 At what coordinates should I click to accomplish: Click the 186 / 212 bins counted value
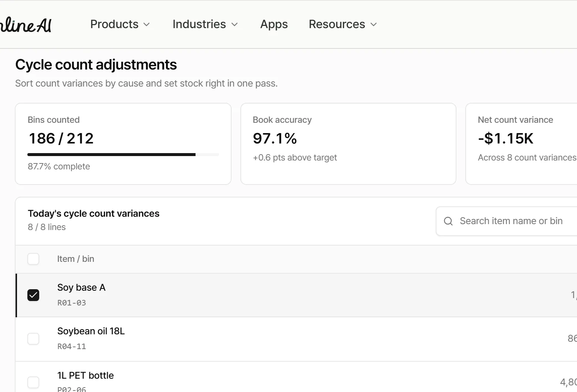click(61, 139)
